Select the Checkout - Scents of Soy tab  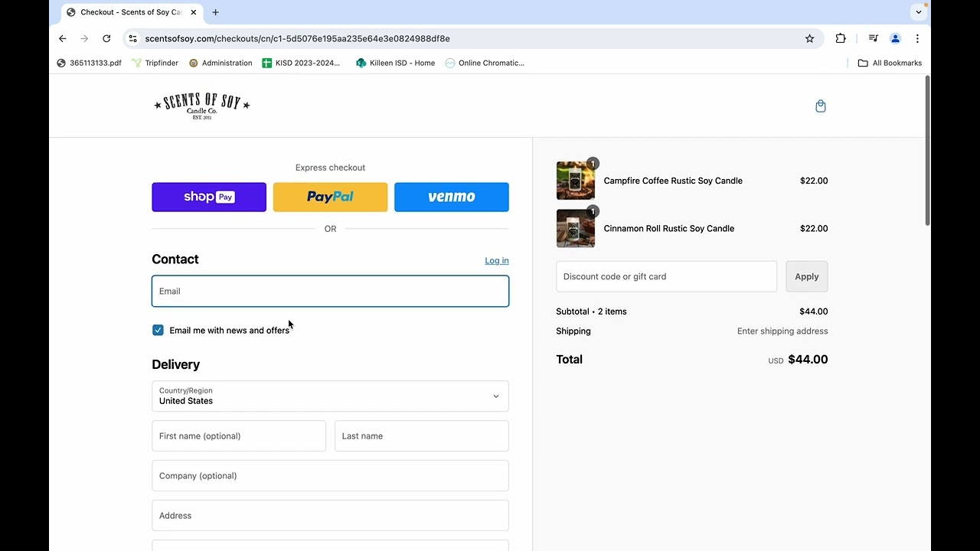click(x=131, y=12)
